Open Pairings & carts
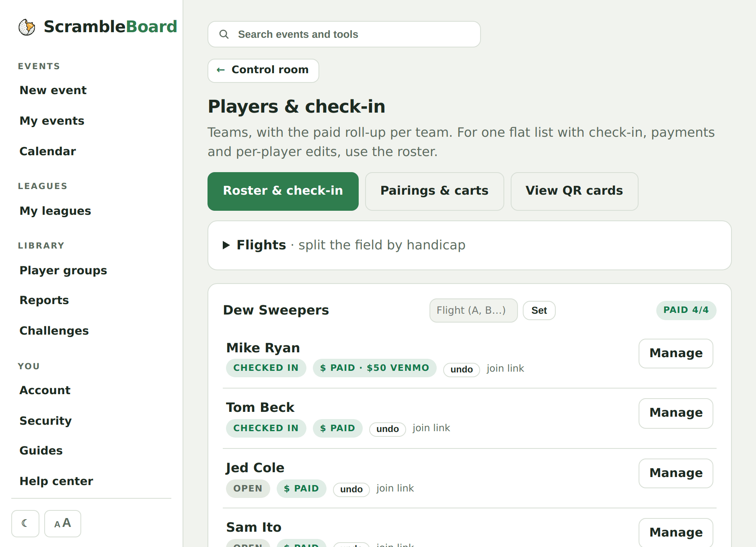The image size is (756, 547). tap(434, 191)
